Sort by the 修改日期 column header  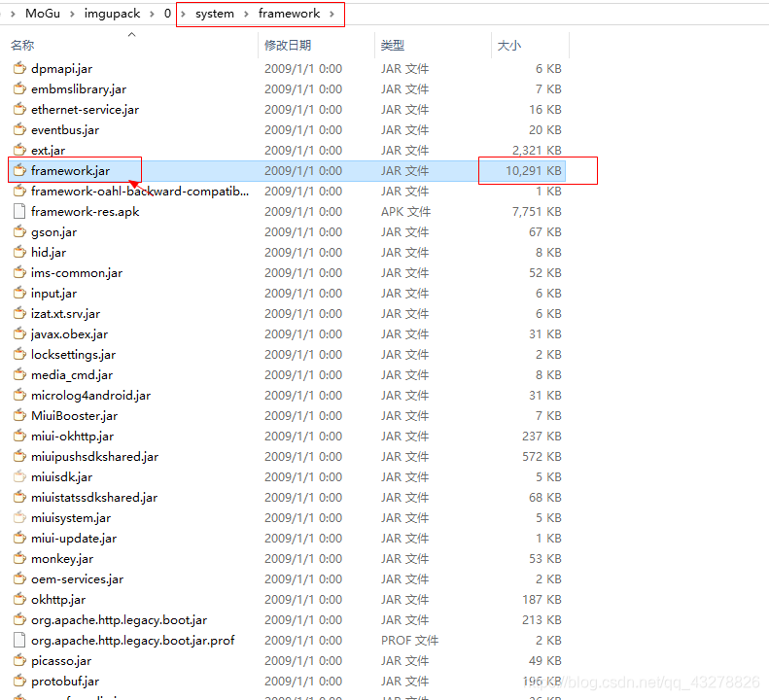coord(288,45)
